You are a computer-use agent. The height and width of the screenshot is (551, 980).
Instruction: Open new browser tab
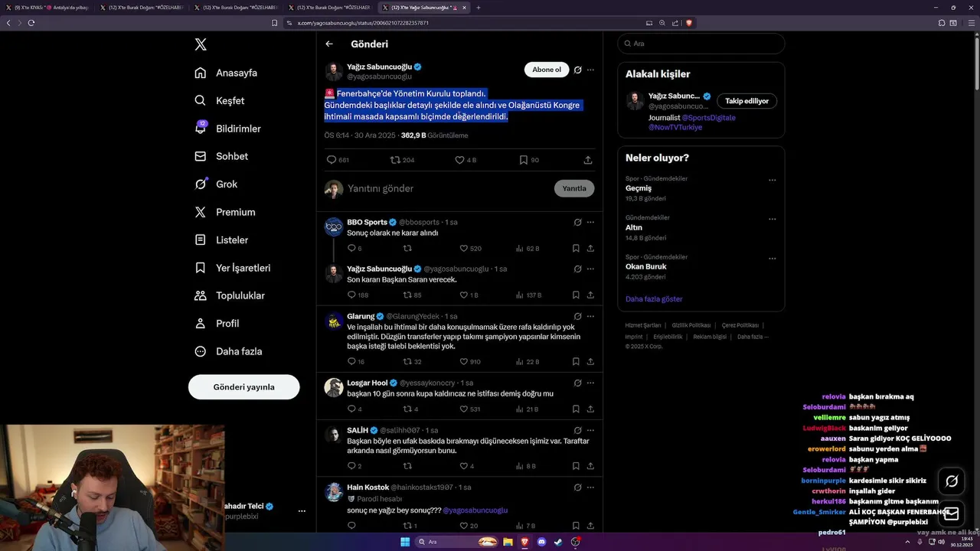pyautogui.click(x=479, y=8)
